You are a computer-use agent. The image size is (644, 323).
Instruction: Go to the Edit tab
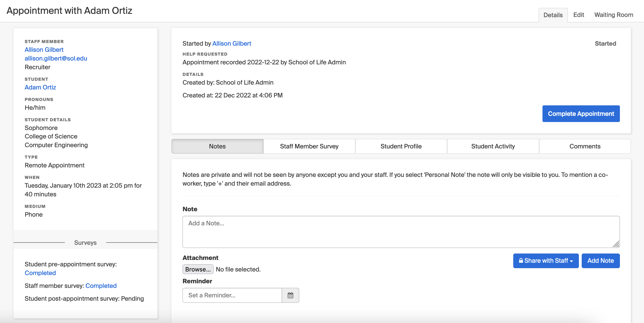tap(578, 15)
